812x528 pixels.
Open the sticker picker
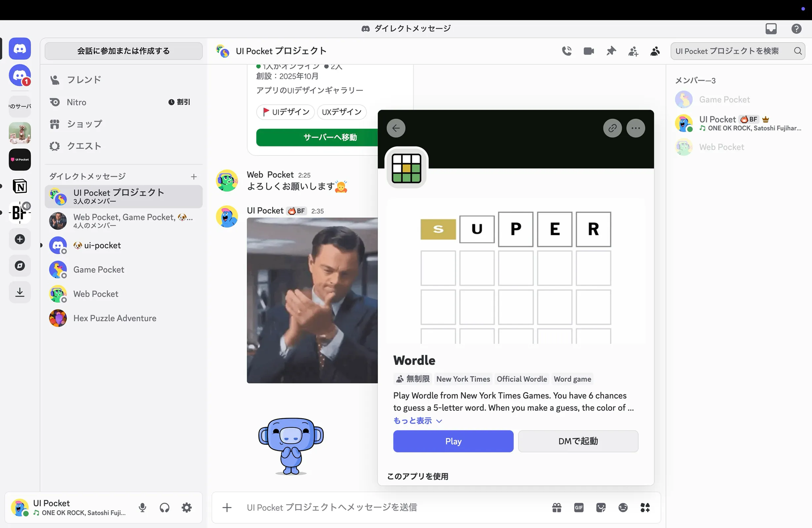(x=601, y=508)
